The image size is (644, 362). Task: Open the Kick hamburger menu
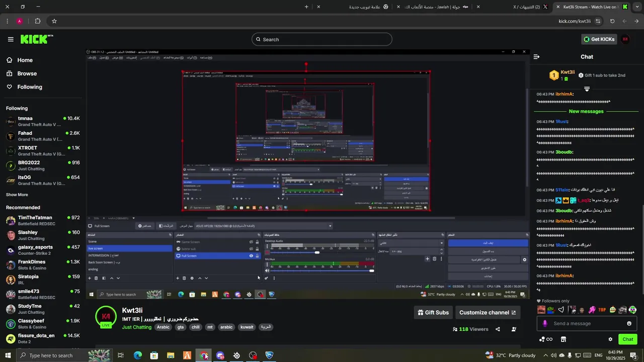pos(11,39)
